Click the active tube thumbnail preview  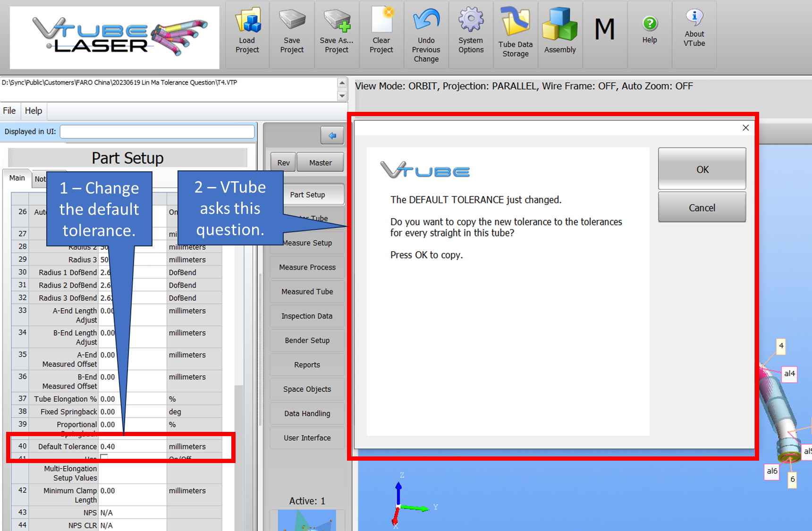click(x=307, y=520)
